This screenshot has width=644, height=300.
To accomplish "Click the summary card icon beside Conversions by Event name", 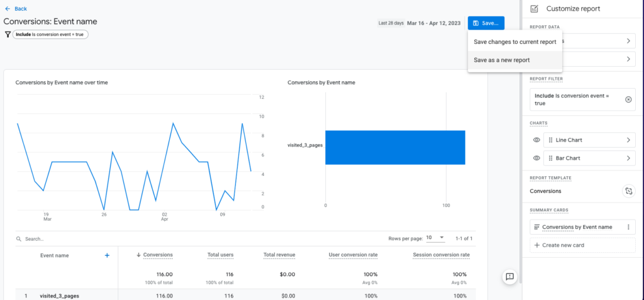I will tap(536, 227).
